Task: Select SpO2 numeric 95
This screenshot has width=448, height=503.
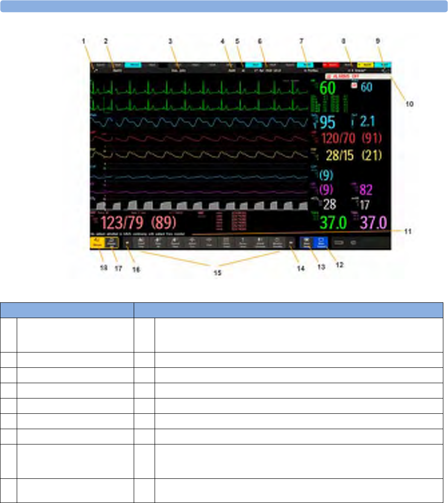Action: point(327,122)
